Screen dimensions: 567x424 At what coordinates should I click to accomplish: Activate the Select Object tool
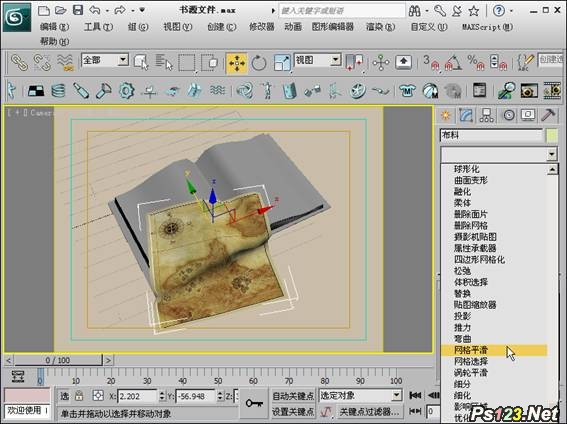point(141,62)
